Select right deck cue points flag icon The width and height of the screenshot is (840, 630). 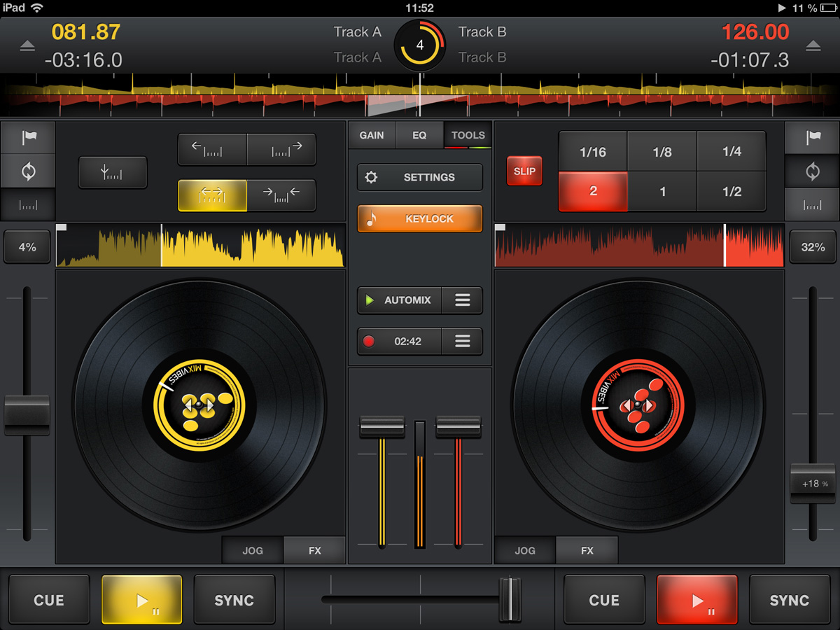coord(812,138)
